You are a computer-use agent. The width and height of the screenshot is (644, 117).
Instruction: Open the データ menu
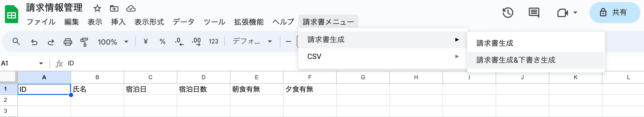click(x=183, y=22)
